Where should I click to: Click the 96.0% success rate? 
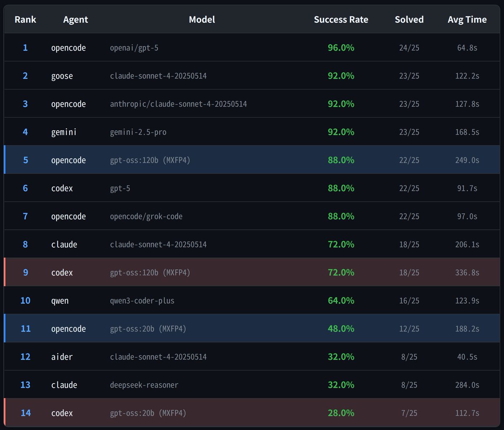pyautogui.click(x=341, y=48)
